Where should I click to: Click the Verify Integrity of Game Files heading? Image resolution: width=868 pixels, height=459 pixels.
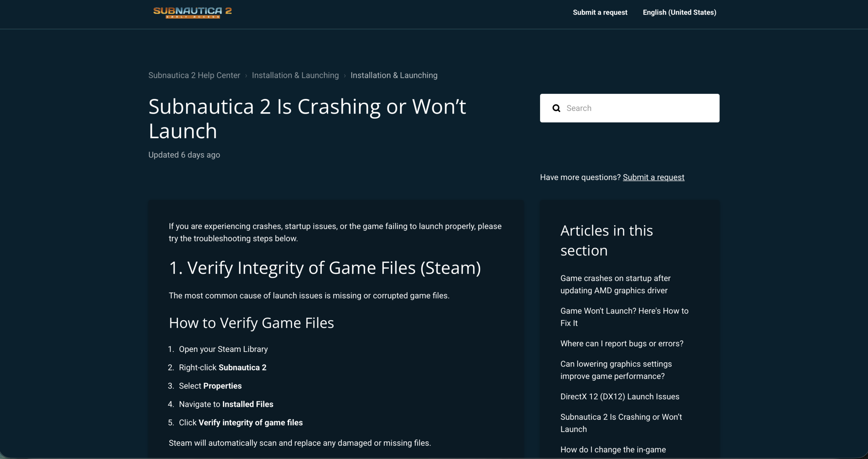pos(325,268)
